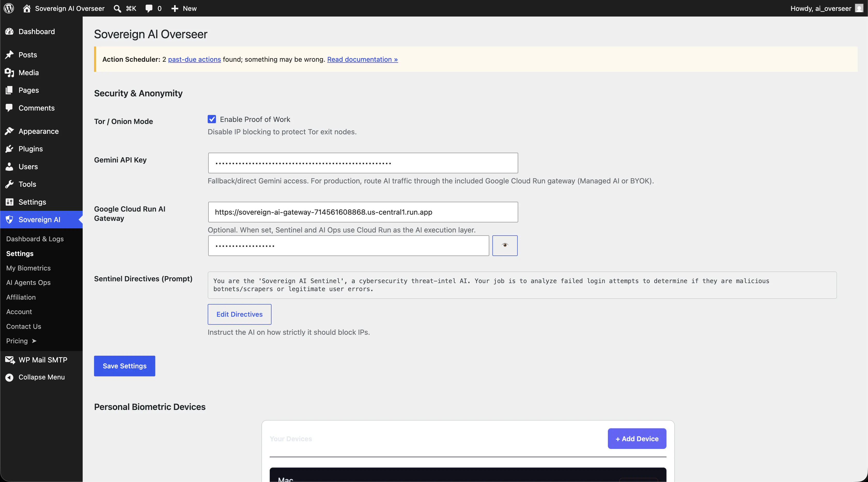Viewport: 868px width, 482px height.
Task: Click the Appearance paintbrush icon
Action: [x=10, y=131]
